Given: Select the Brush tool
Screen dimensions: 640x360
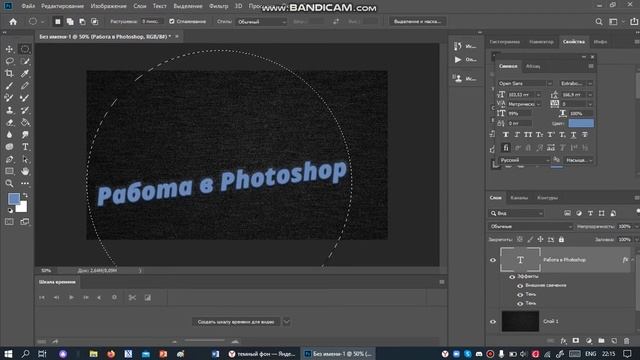Looking at the screenshot, I should [9, 86].
